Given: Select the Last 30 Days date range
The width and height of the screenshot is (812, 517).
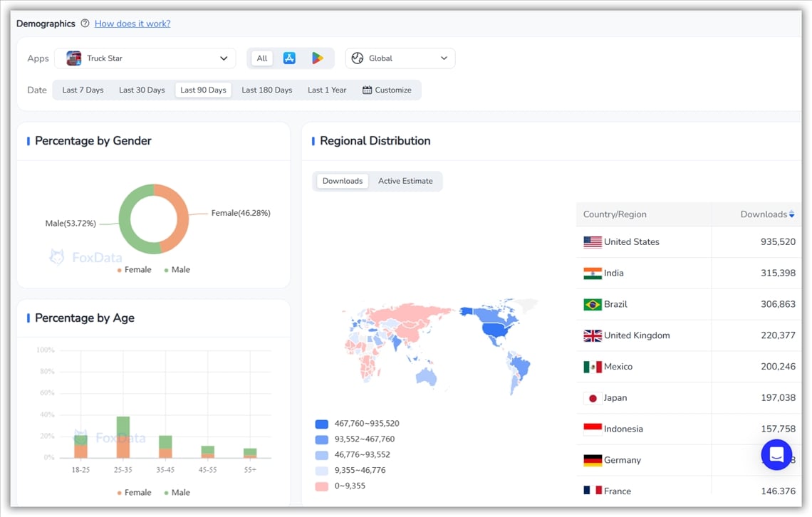Looking at the screenshot, I should [142, 90].
